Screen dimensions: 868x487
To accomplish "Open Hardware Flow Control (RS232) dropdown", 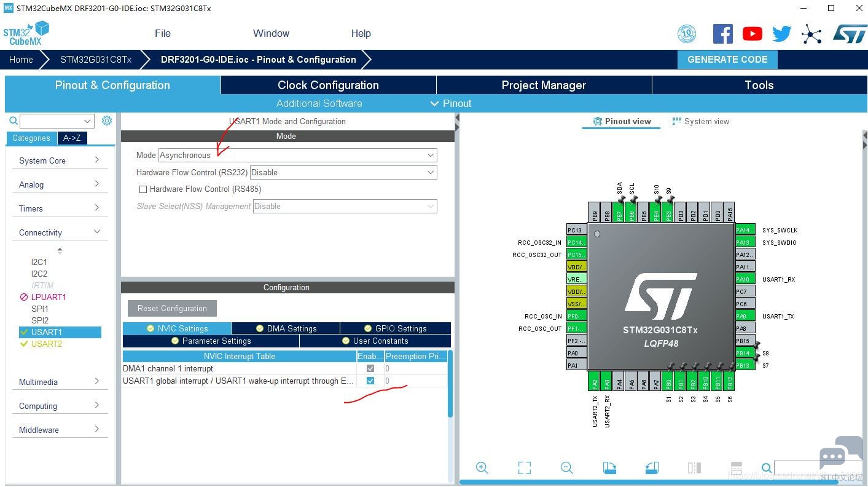I will [343, 172].
